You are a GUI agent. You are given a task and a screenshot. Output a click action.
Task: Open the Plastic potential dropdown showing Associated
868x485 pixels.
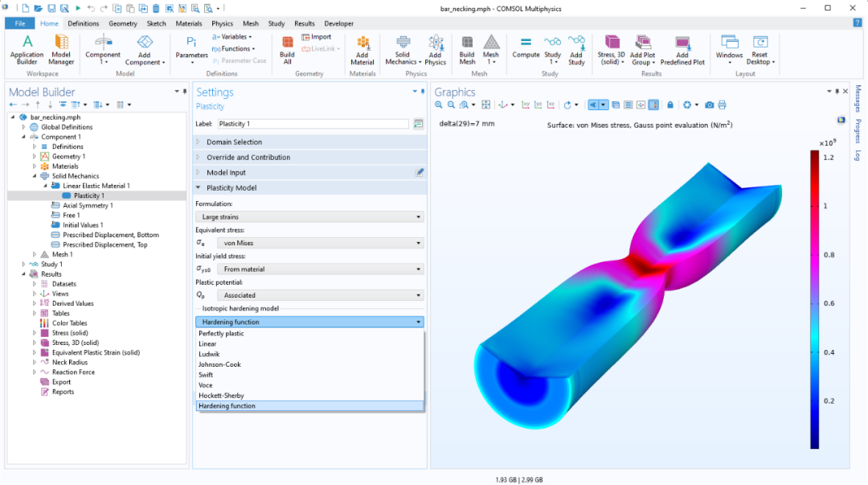(x=321, y=295)
